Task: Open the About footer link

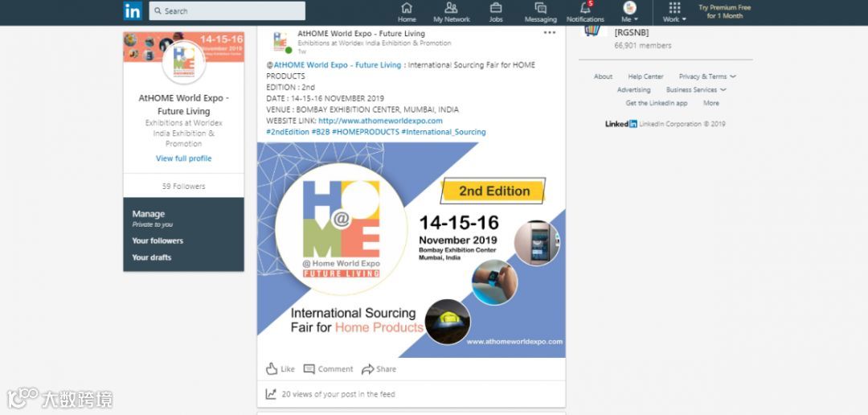Action: [x=603, y=76]
